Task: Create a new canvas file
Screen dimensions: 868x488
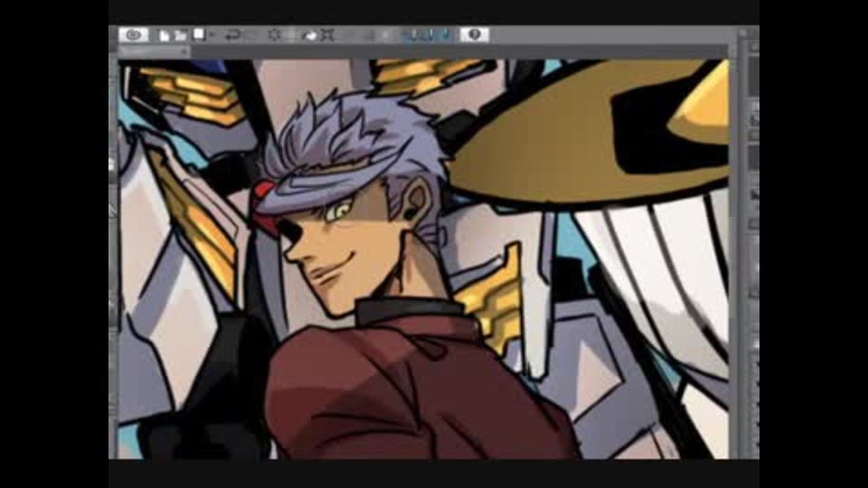Action: 165,35
